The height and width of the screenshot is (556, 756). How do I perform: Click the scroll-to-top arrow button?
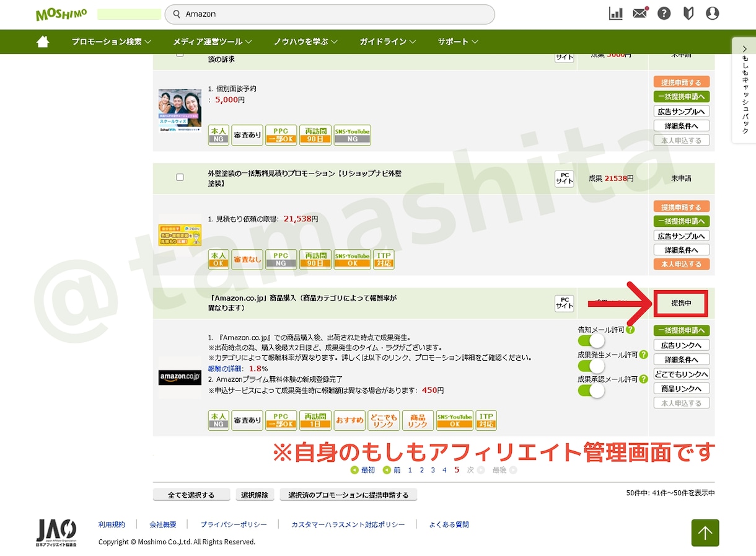pyautogui.click(x=705, y=533)
